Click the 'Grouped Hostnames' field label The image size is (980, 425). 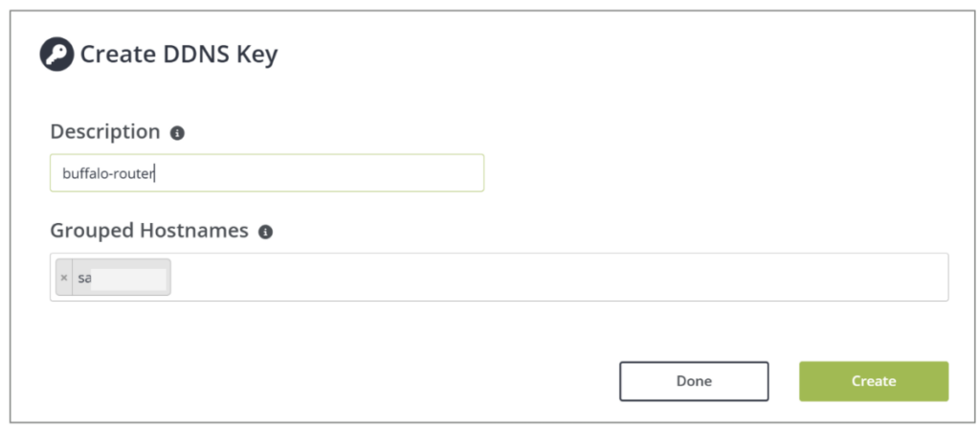pyautogui.click(x=149, y=231)
